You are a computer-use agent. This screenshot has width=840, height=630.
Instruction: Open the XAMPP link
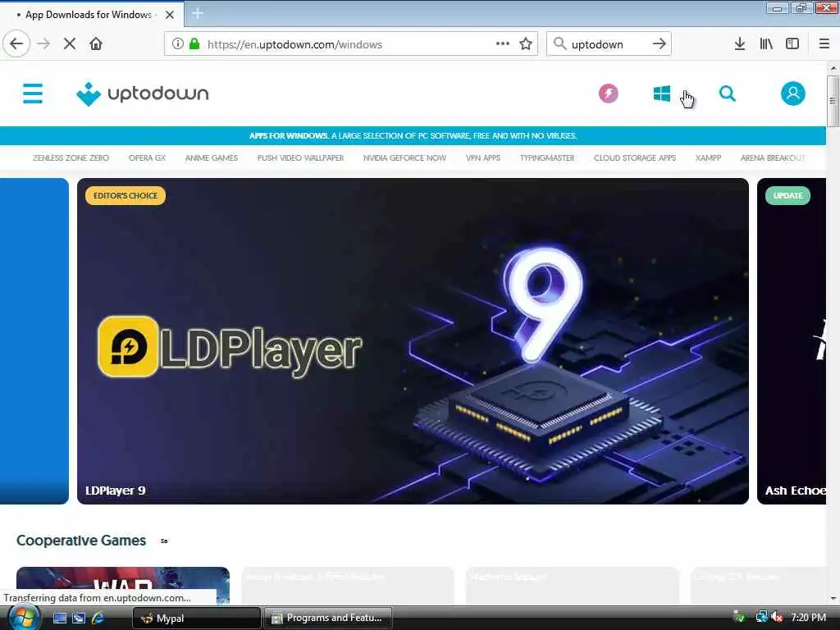click(x=708, y=158)
